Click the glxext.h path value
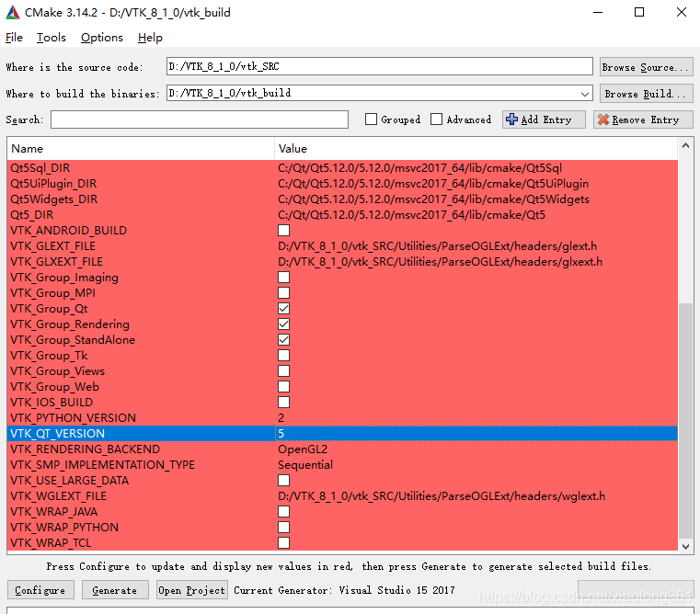 pos(441,261)
